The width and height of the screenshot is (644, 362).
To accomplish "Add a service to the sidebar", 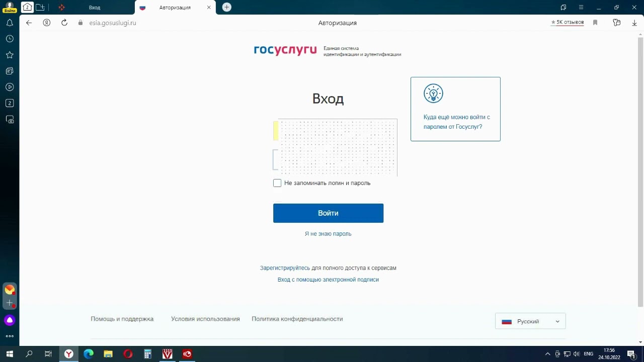I will pyautogui.click(x=10, y=303).
